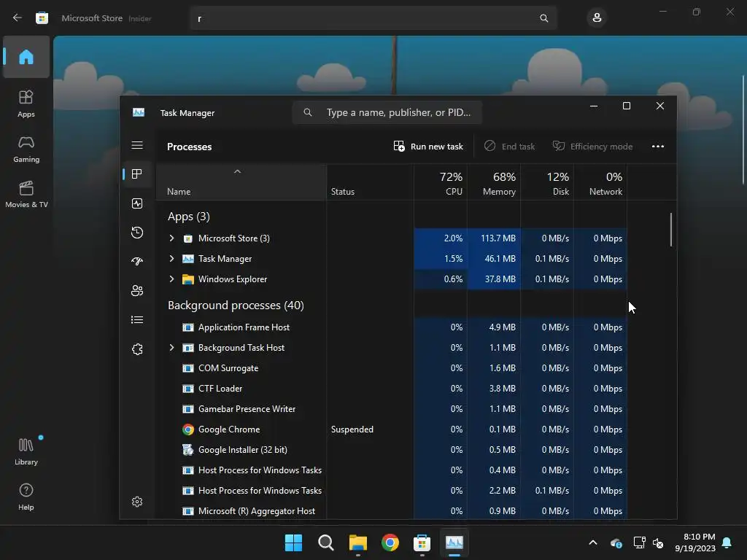Expand the Task Manager process row
747x560 pixels.
[171, 259]
